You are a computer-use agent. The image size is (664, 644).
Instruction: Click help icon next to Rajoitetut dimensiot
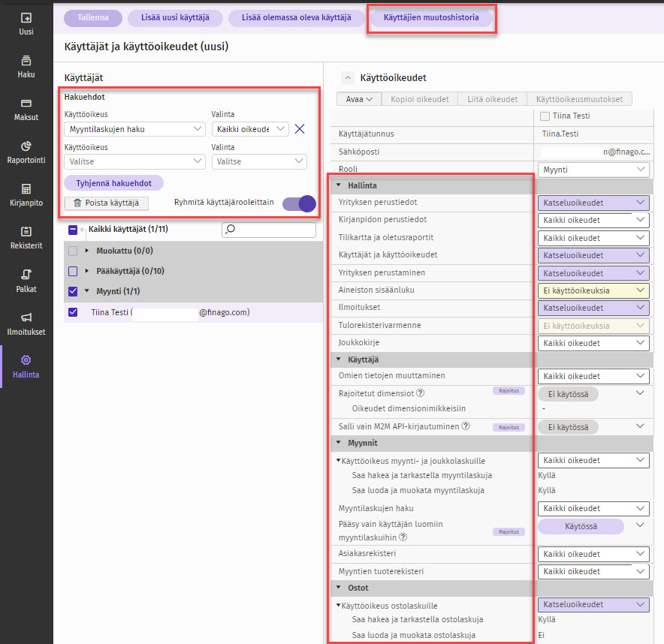[x=421, y=393]
